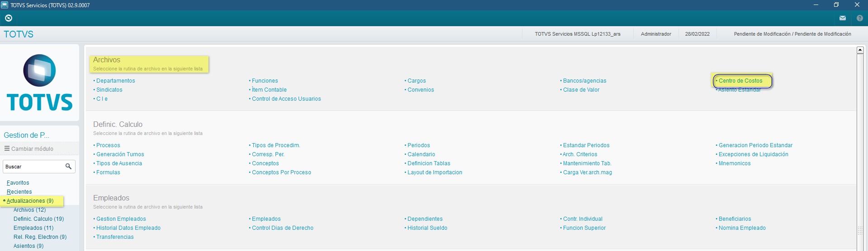Viewport: 868px width, 251px height.
Task: Open Clase de Valor routine
Action: click(581, 90)
